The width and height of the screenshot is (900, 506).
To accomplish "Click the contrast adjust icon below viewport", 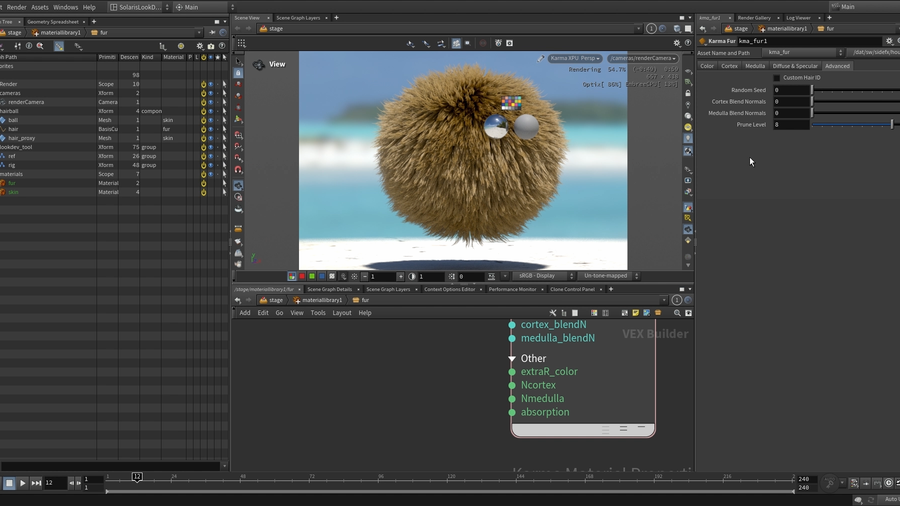I will tap(412, 277).
